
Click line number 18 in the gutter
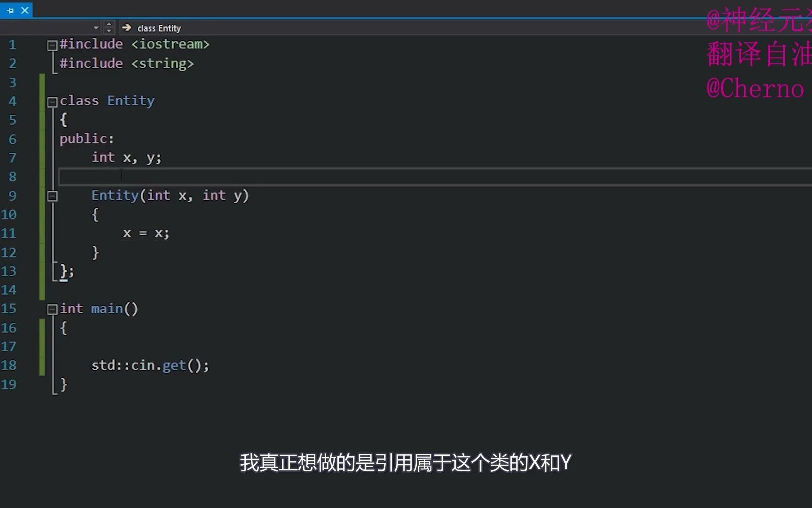click(9, 365)
